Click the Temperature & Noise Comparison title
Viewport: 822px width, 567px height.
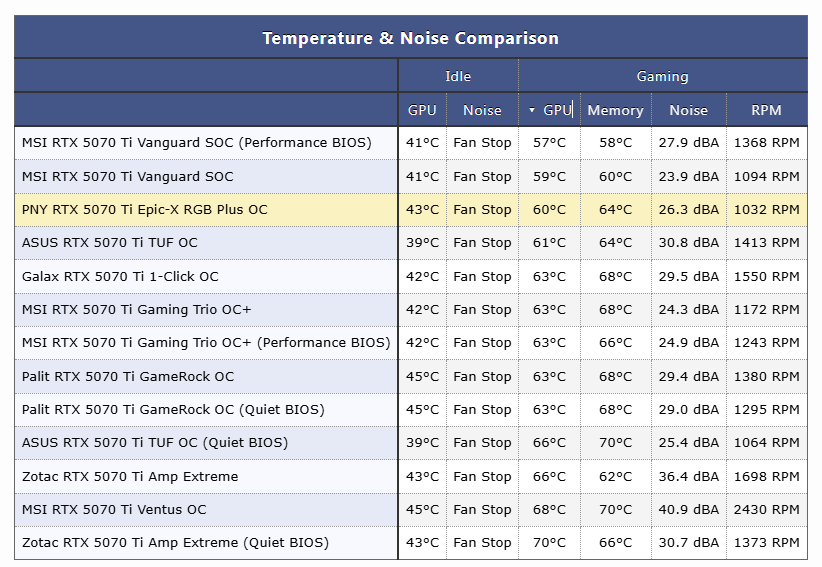410,38
